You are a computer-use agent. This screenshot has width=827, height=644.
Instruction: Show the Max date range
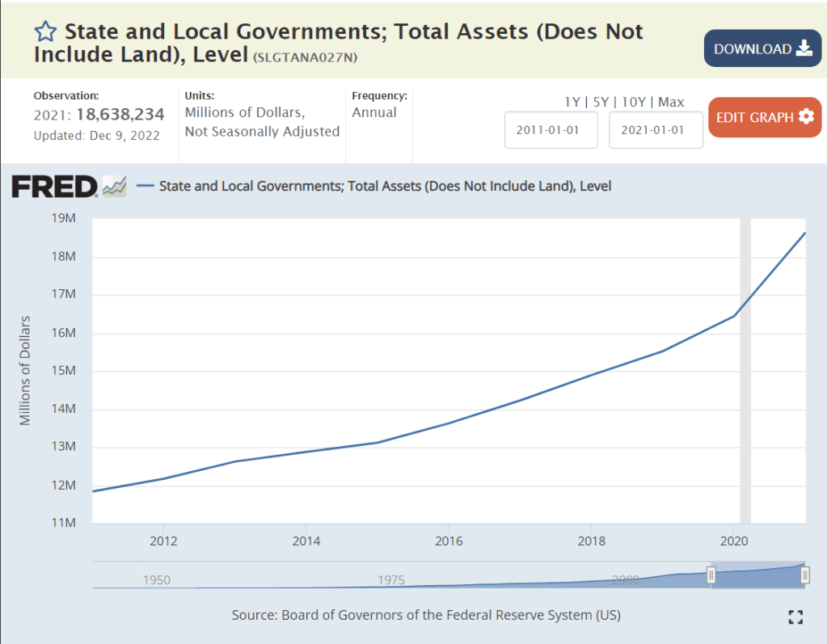click(x=671, y=102)
